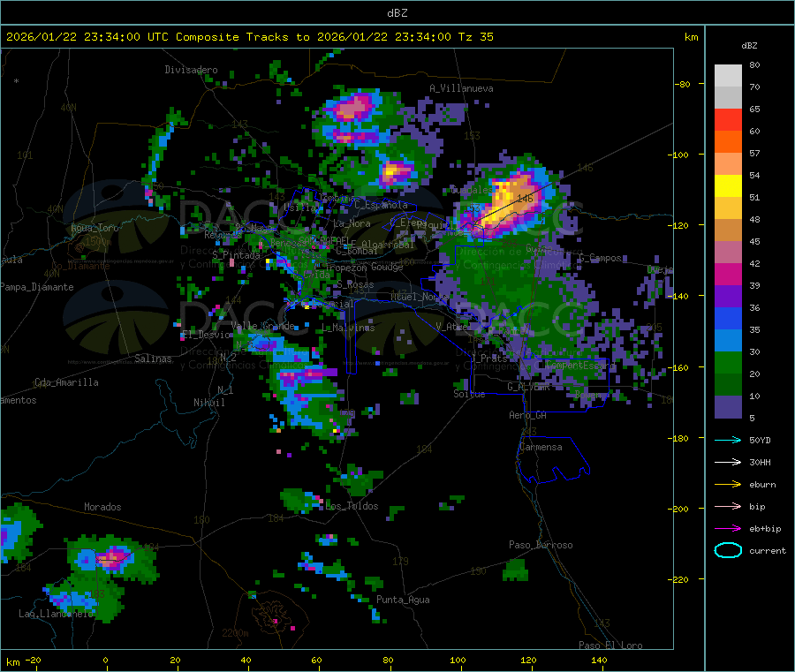Click the Composite Tracks timestamp header line
The height and width of the screenshot is (672, 795).
(x=249, y=37)
